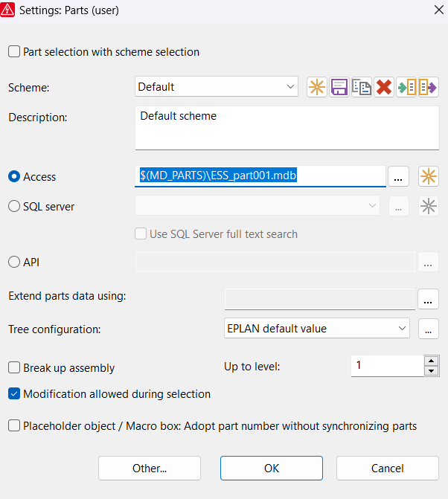
Task: Click the Other... button
Action: click(x=150, y=468)
